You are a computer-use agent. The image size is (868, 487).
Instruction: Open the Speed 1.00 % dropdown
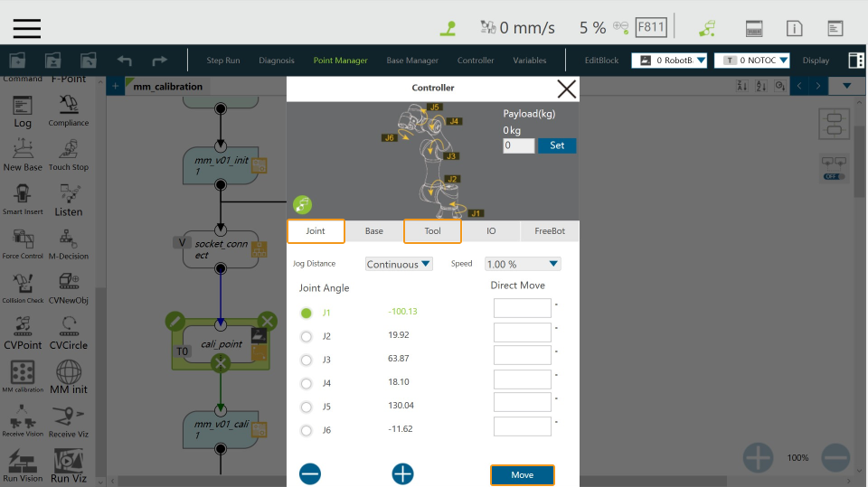(x=523, y=264)
